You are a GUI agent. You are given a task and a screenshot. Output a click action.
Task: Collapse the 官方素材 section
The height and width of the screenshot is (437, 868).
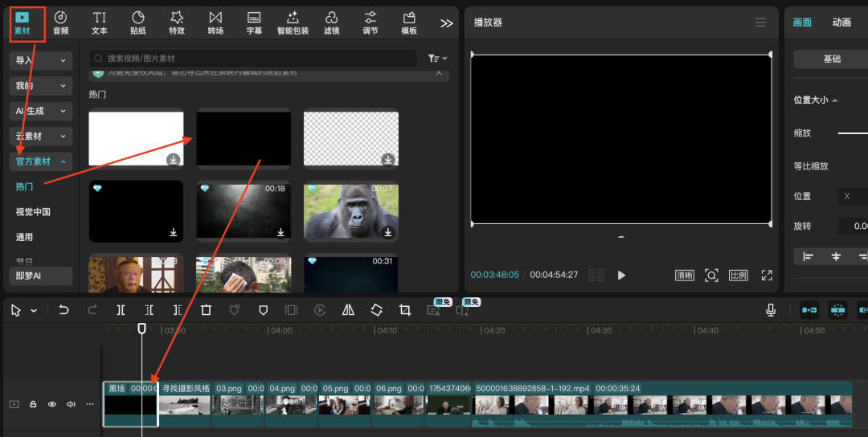tap(41, 161)
